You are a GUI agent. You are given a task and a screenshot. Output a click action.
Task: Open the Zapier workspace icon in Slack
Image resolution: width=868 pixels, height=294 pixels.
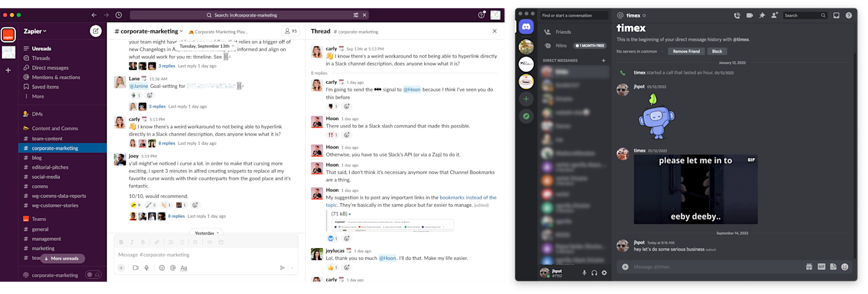coord(8,35)
